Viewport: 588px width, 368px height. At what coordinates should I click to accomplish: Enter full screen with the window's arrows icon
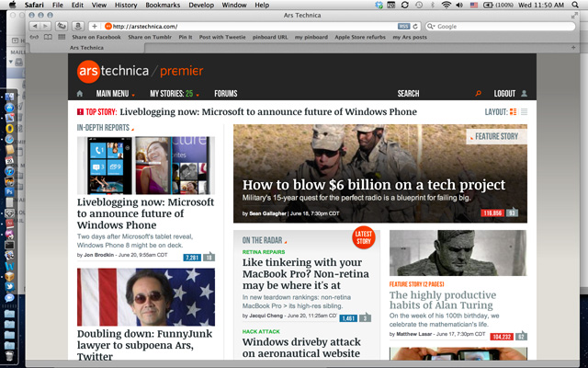[574, 16]
